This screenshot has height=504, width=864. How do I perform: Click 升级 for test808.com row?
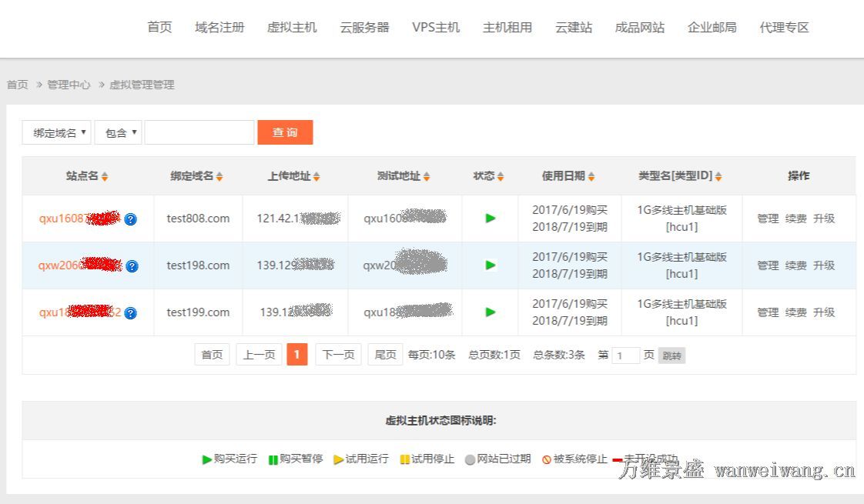pyautogui.click(x=824, y=218)
